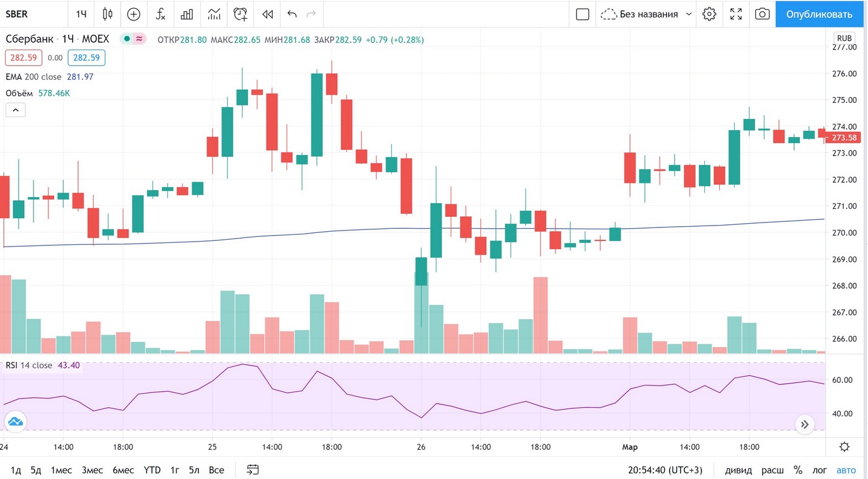
Task: Toggle the percent (%) scale
Action: pos(798,470)
